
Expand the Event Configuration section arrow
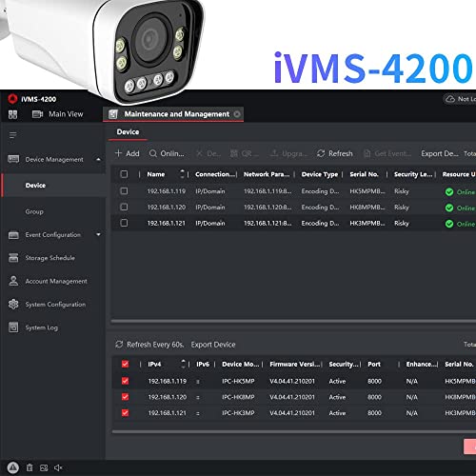98,234
